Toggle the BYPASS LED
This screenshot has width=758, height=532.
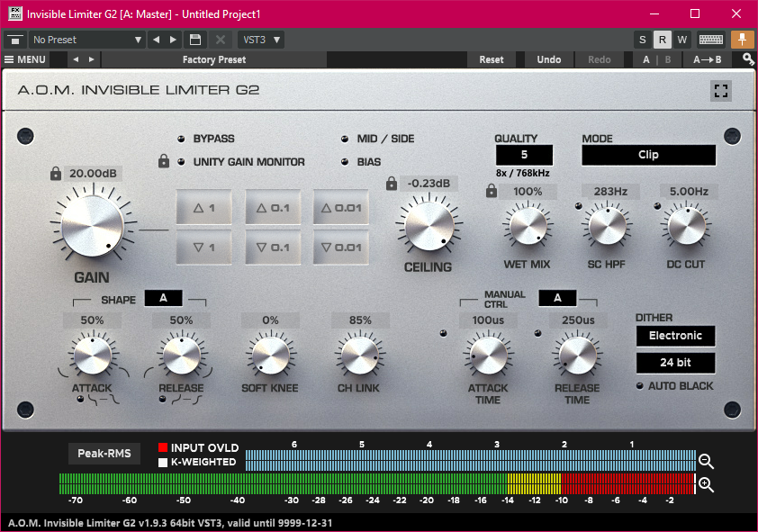click(x=181, y=140)
